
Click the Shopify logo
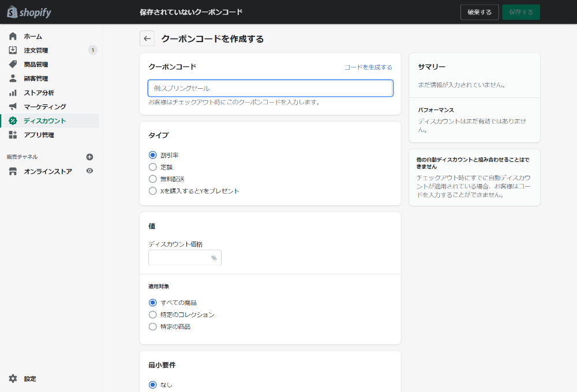click(x=29, y=12)
